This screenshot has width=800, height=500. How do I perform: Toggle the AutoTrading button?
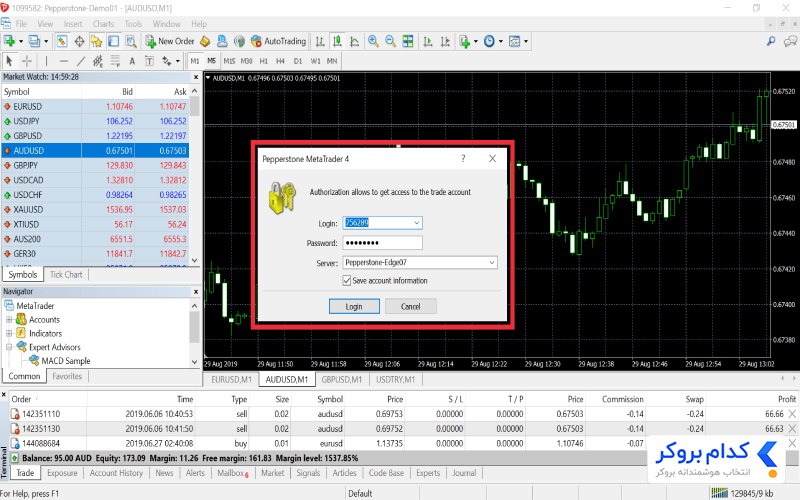pyautogui.click(x=279, y=41)
